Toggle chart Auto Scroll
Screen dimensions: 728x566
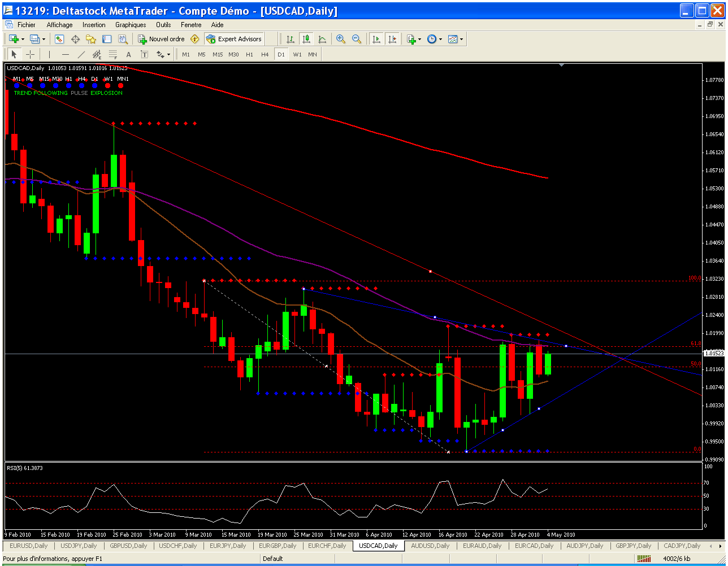tap(376, 39)
